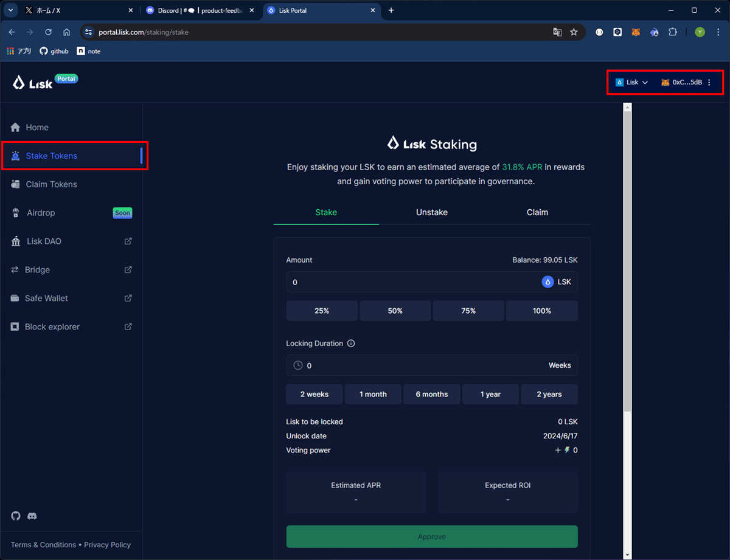Click the Locking Duration info icon
This screenshot has width=730, height=560.
click(x=351, y=344)
